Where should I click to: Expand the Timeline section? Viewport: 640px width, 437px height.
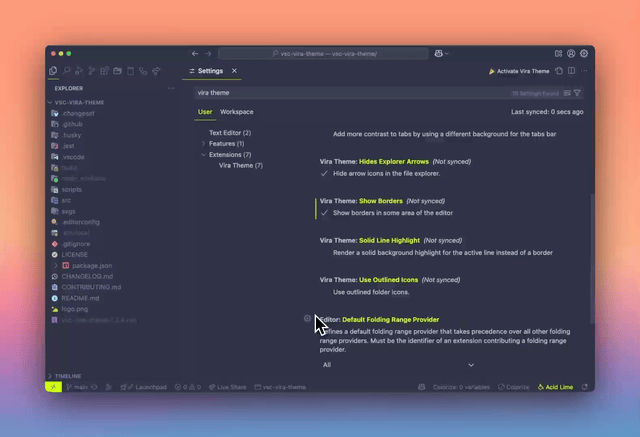click(50, 376)
